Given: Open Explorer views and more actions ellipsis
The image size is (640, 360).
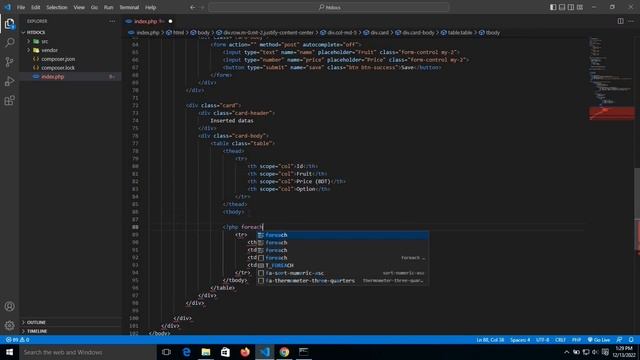Looking at the screenshot, I should click(x=112, y=21).
